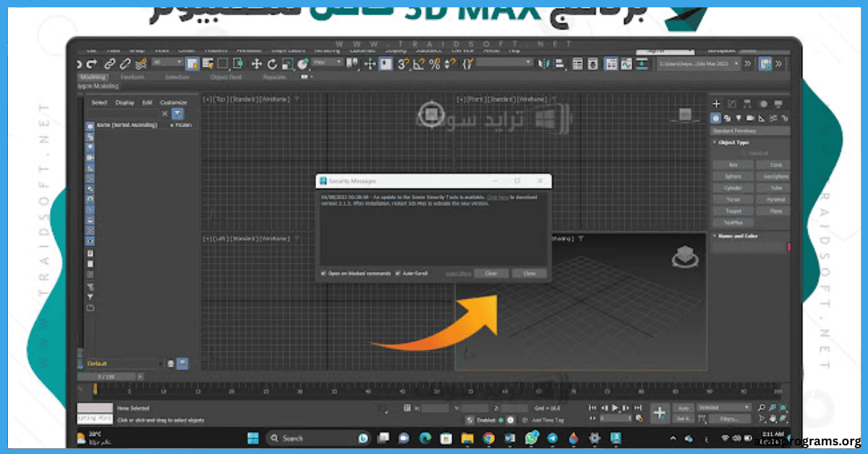Open the Motion panel tab icon
The width and height of the screenshot is (868, 454).
coord(763,104)
